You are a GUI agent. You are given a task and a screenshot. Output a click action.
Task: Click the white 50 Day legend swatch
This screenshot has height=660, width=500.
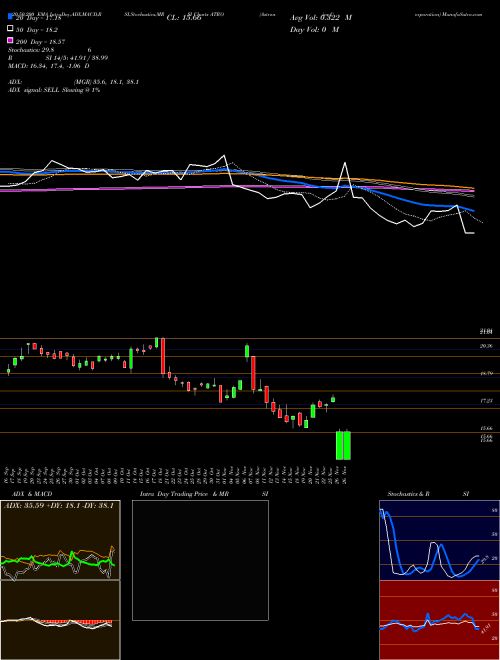pyautogui.click(x=10, y=28)
